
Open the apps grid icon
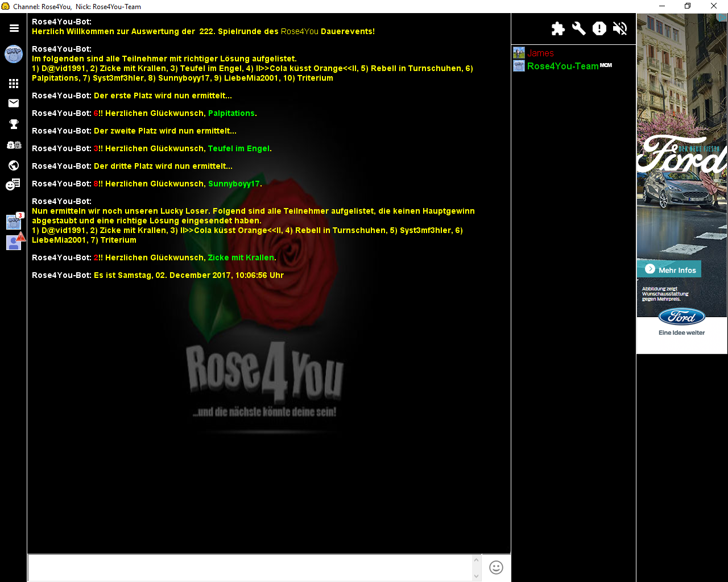point(14,84)
